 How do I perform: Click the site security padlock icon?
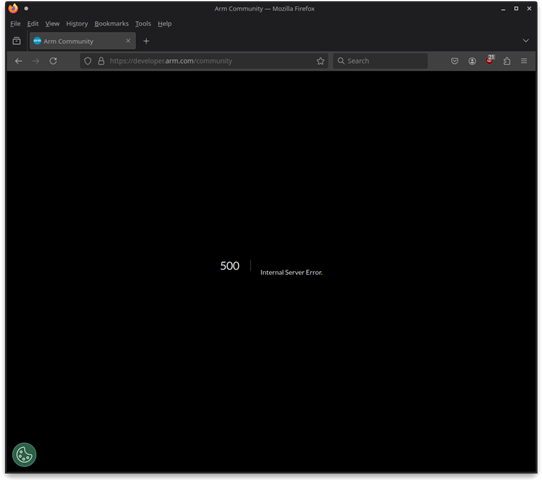coord(101,61)
